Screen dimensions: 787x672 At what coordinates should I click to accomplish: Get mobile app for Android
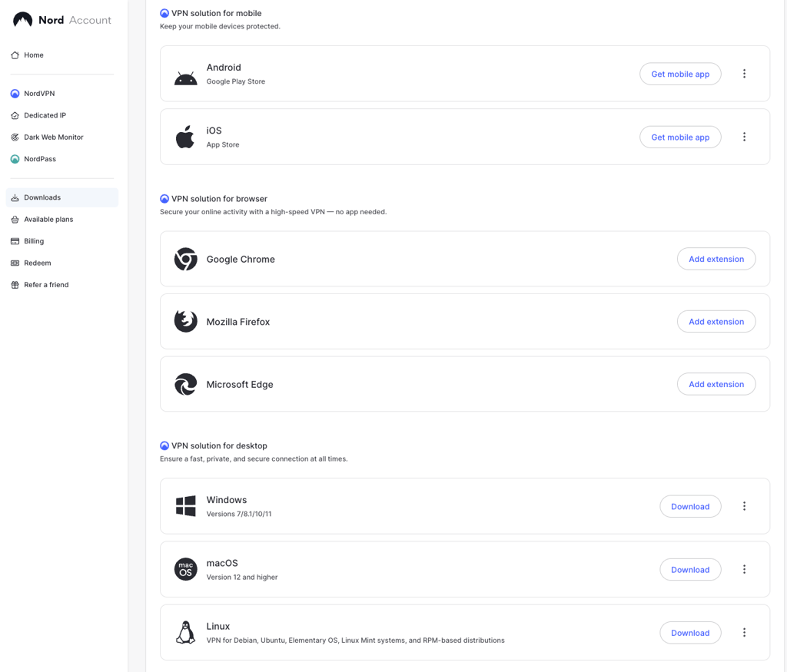click(x=680, y=74)
